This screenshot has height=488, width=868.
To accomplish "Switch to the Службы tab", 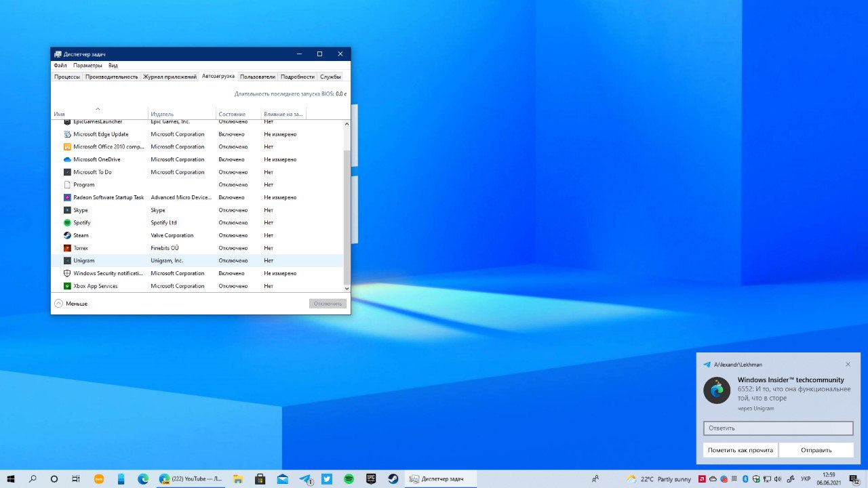I will pos(331,77).
